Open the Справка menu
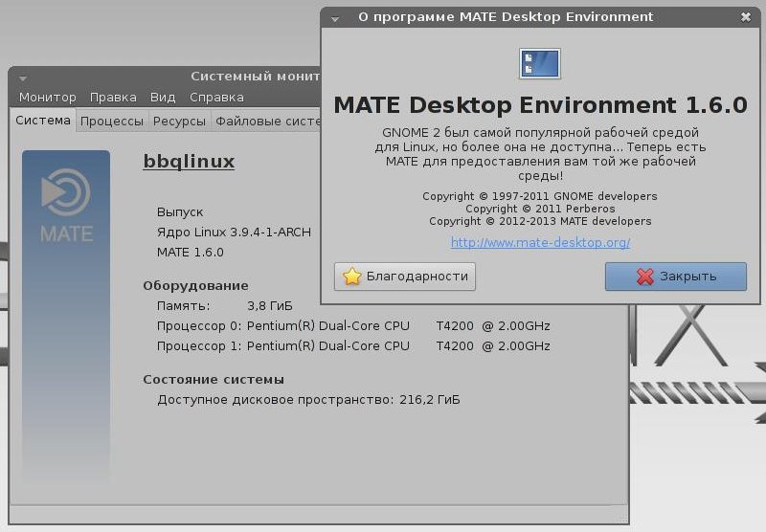766x532 pixels. click(x=216, y=98)
